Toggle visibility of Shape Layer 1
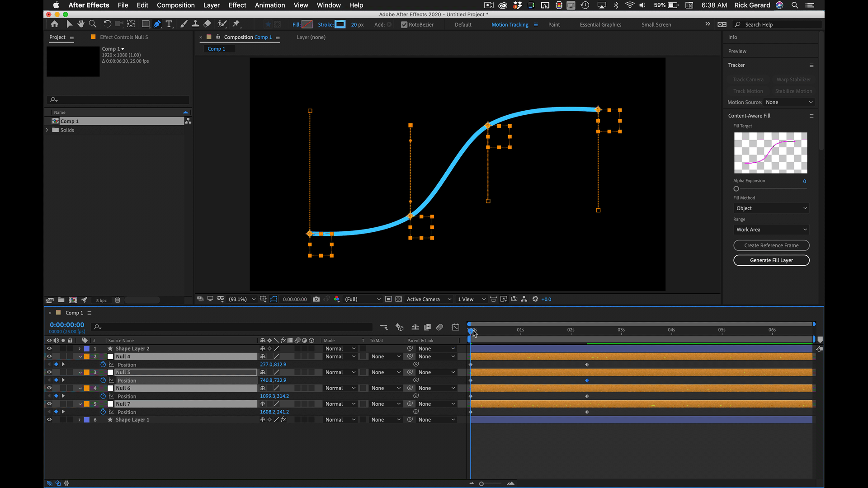The width and height of the screenshot is (868, 488). (49, 420)
